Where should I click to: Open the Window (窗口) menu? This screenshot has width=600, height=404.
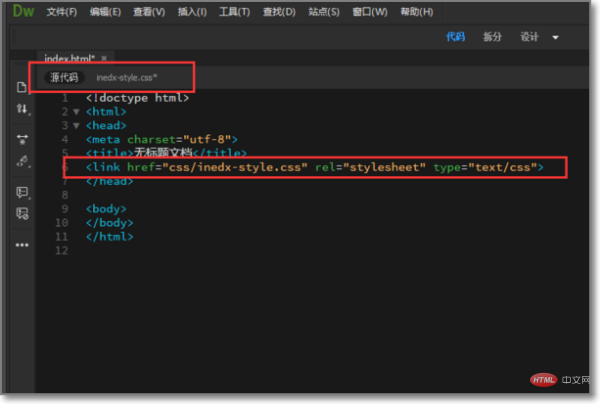[370, 12]
